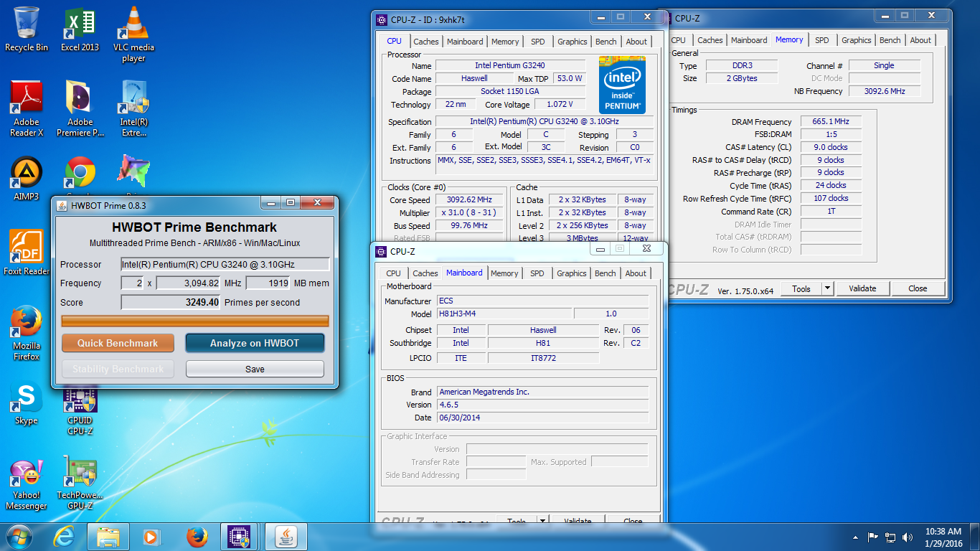The width and height of the screenshot is (980, 551).
Task: Open Internet Explorer from the taskbar
Action: [65, 536]
